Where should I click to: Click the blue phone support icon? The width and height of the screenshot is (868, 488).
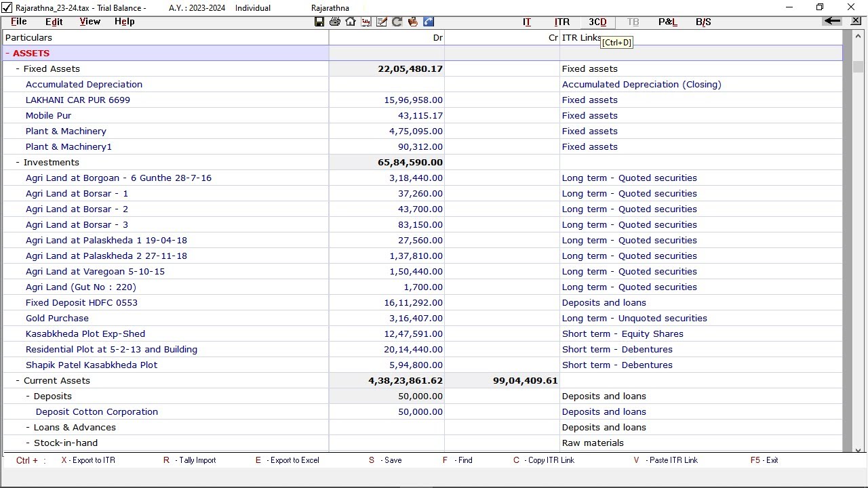tap(429, 22)
